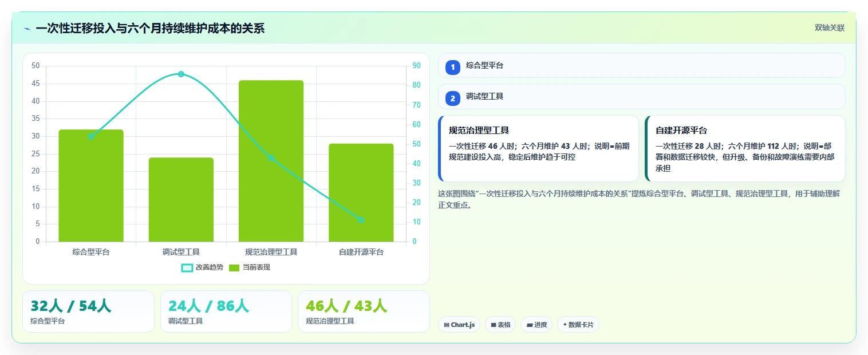Click the 调试型工具 x-axis label
This screenshot has width=868, height=355.
point(181,252)
